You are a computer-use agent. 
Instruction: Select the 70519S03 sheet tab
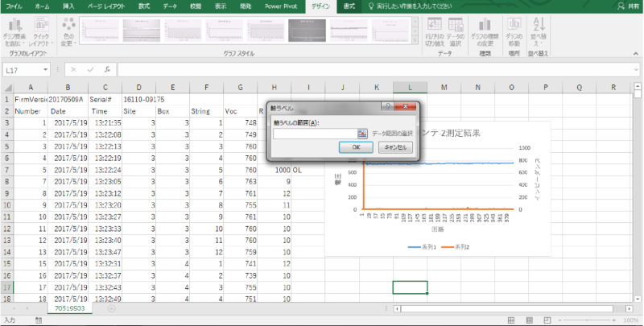pyautogui.click(x=70, y=308)
